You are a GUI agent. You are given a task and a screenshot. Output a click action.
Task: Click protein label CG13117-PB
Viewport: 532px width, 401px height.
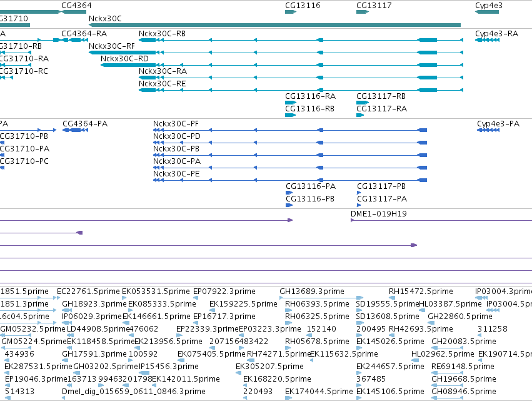pos(381,186)
